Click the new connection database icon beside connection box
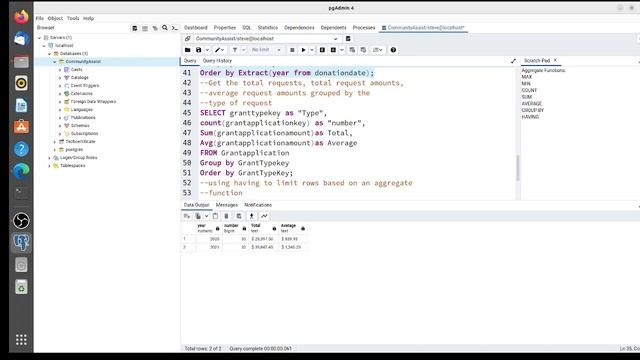This screenshot has height=360, width=640. [x=348, y=38]
